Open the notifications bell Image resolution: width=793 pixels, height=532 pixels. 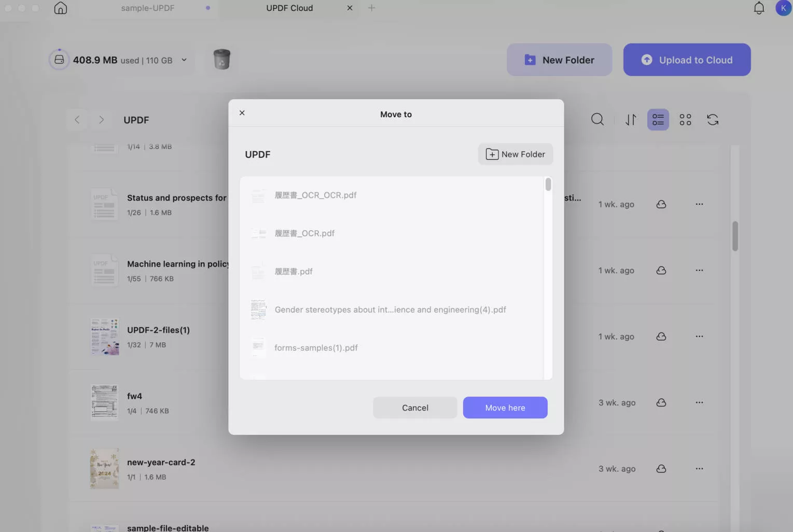coord(759,8)
